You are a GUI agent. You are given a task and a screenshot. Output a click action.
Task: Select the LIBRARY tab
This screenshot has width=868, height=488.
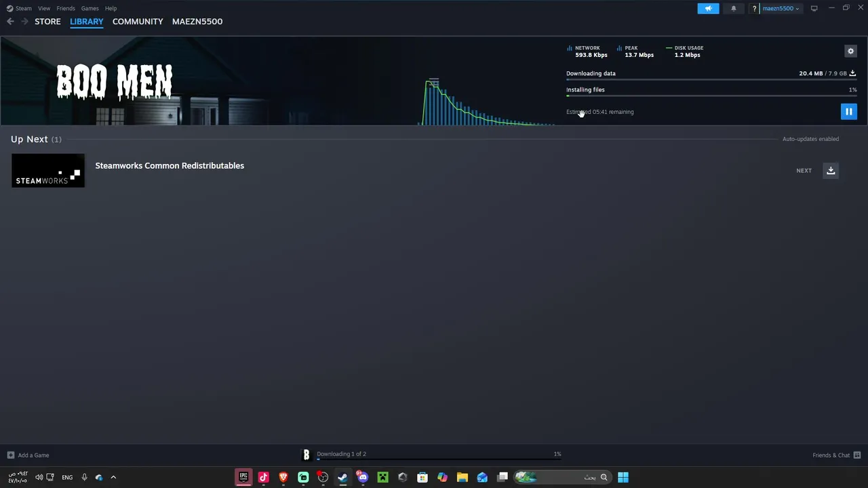tap(87, 22)
